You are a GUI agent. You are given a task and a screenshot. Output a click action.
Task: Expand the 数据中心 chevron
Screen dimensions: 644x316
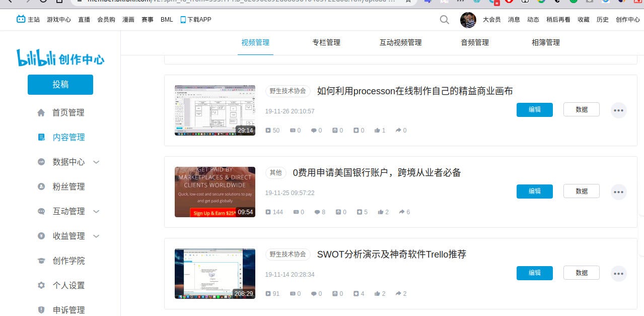97,162
